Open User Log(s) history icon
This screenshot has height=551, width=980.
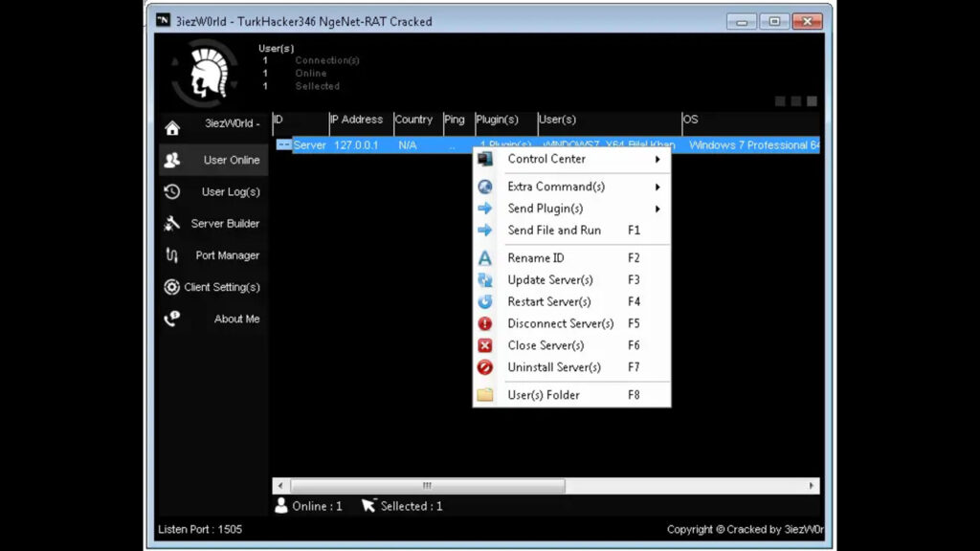pyautogui.click(x=172, y=191)
